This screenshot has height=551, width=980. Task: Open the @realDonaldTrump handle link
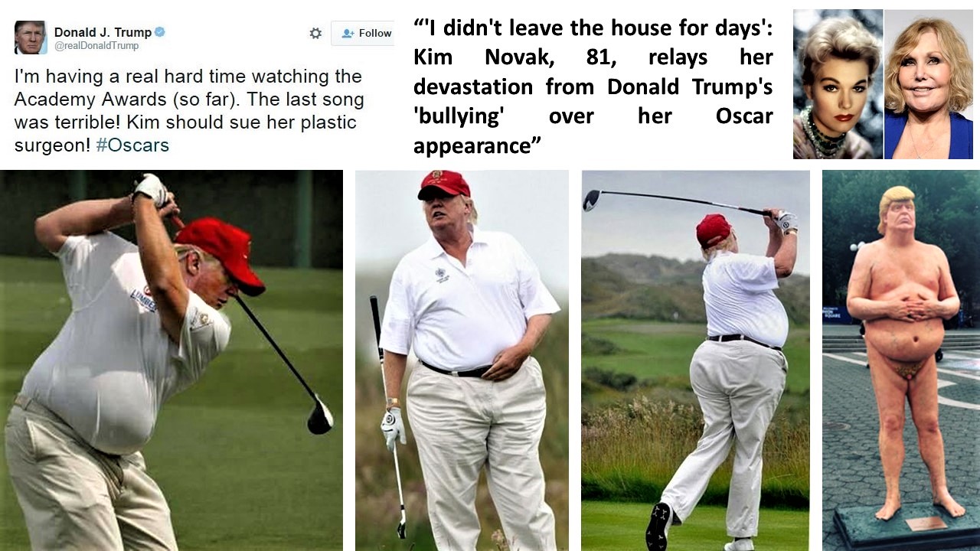(x=96, y=46)
